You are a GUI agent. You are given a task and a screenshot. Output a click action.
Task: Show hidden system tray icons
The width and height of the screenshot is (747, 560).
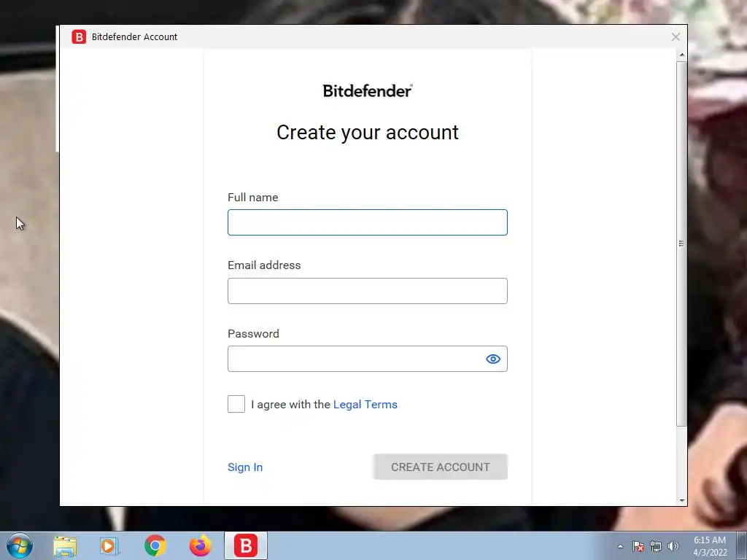[620, 546]
